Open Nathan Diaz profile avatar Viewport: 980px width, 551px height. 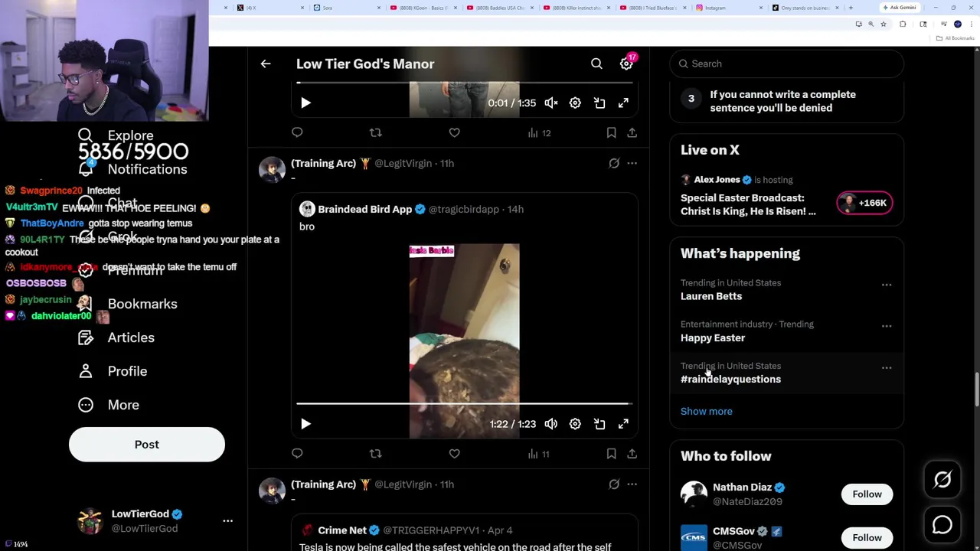tap(694, 494)
